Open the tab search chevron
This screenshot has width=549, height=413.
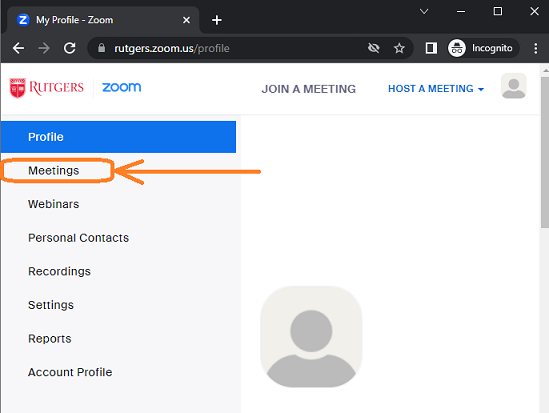point(424,12)
